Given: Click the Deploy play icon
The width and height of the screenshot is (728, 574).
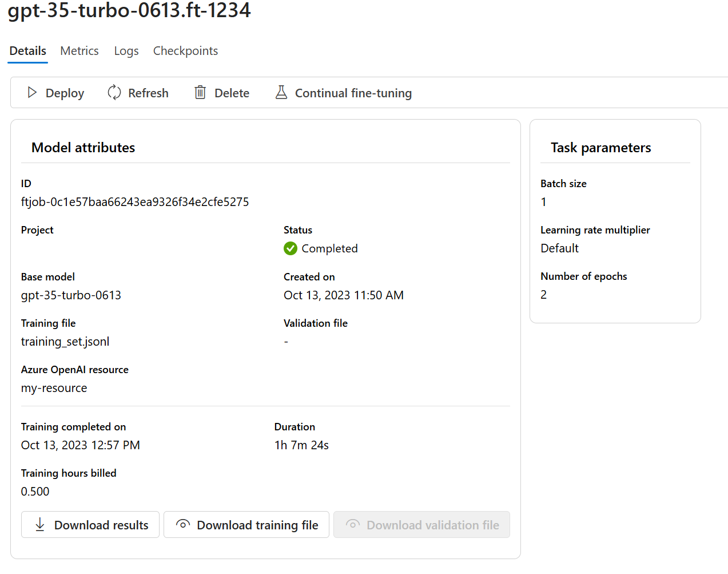Looking at the screenshot, I should coord(32,93).
